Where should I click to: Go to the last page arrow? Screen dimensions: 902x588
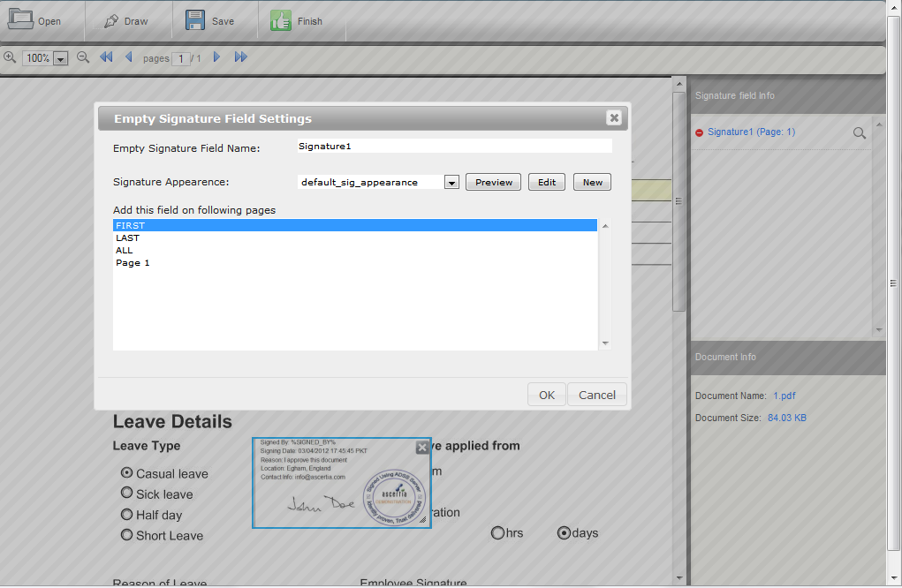click(240, 57)
